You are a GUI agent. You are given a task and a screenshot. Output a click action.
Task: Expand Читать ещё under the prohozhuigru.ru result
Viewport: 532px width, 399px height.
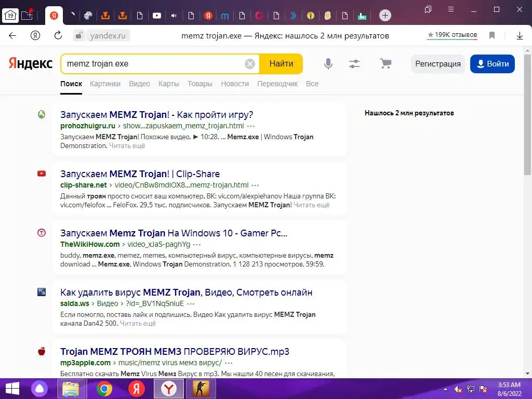(127, 146)
